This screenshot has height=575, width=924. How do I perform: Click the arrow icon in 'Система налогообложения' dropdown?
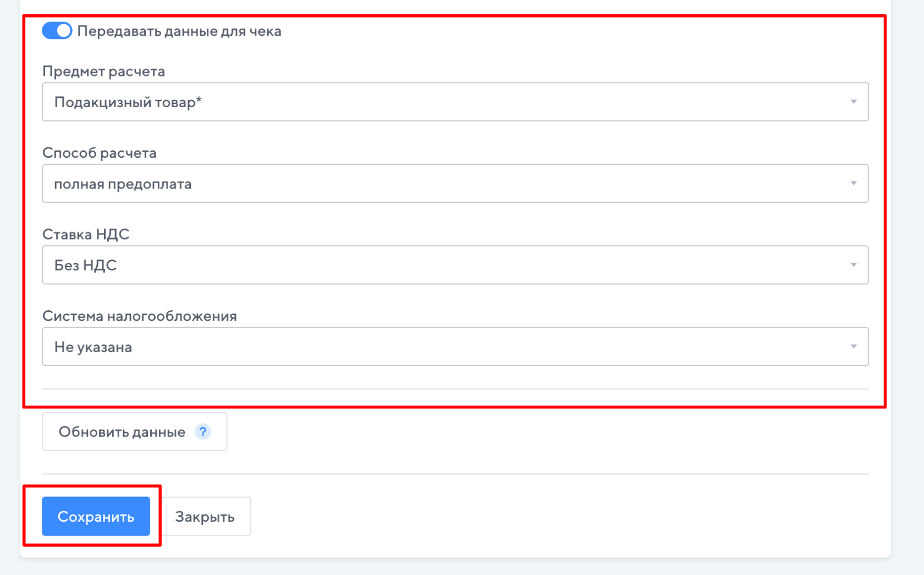click(x=853, y=347)
